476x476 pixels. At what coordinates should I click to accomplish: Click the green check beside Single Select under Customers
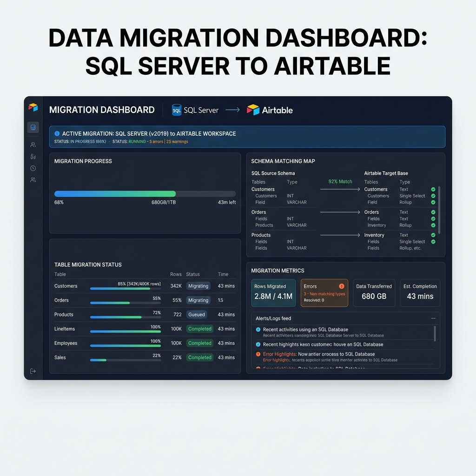(433, 196)
